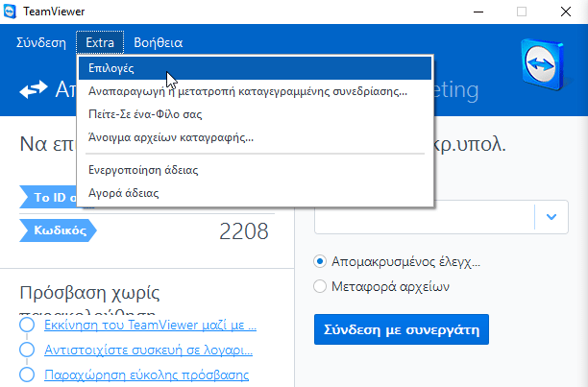
Task: Click circle beside Εκκίνηση του TeamViewer
Action: (x=27, y=325)
